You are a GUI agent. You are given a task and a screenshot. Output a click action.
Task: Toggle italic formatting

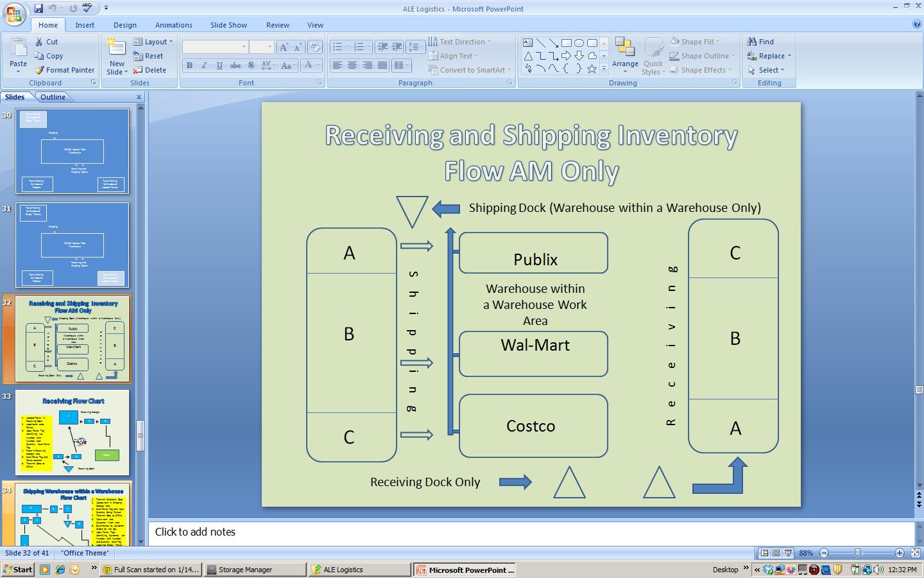pos(204,65)
